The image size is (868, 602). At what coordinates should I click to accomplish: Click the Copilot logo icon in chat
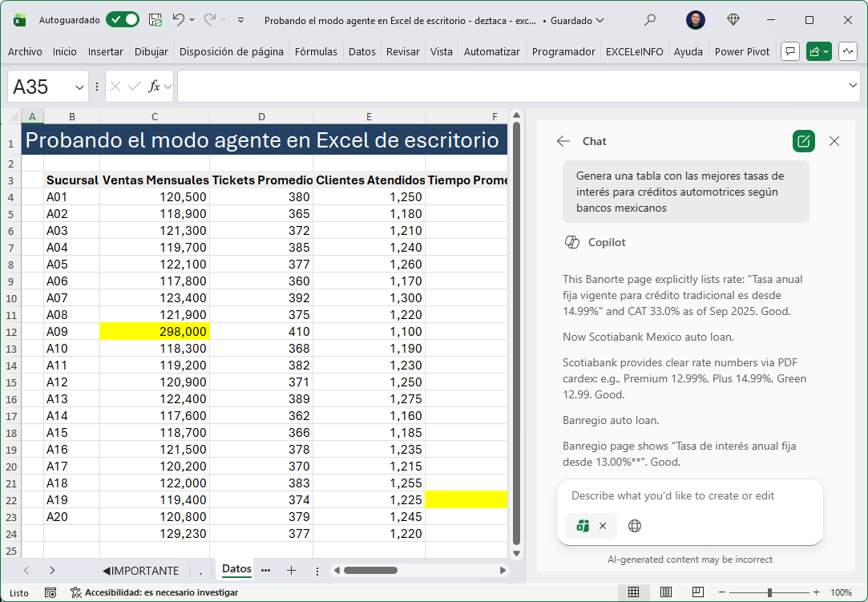[x=571, y=242]
